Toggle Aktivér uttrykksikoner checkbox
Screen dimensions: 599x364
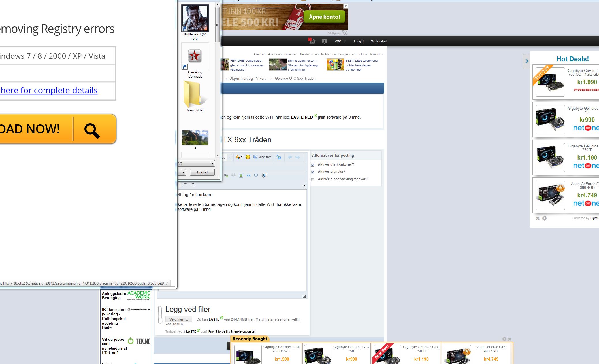tap(312, 165)
